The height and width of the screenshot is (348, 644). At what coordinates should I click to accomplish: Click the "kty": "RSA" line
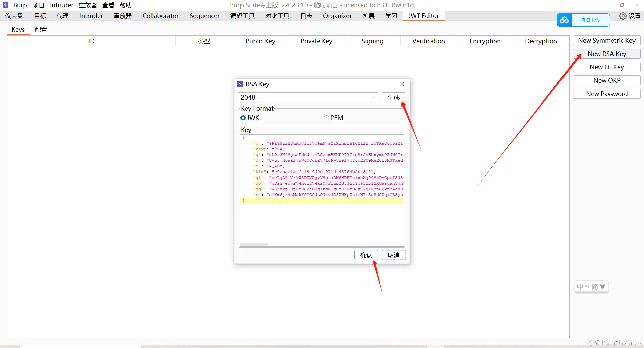[270, 149]
